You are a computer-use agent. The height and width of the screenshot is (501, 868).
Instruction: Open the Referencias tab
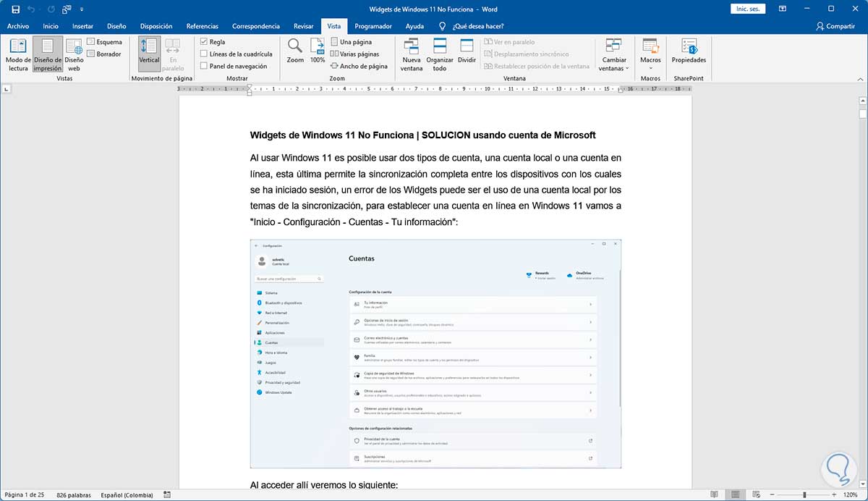tap(202, 26)
